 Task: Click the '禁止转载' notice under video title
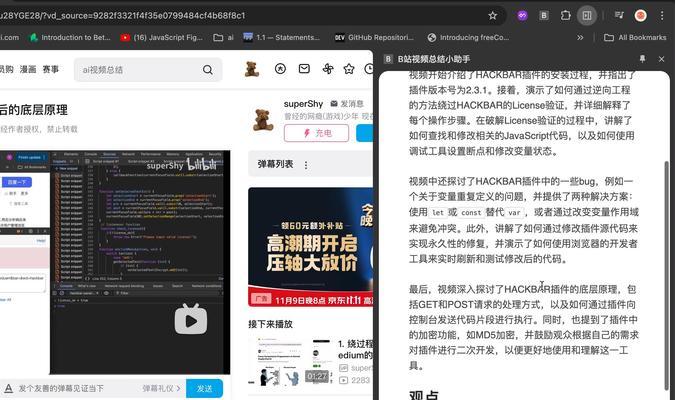[x=62, y=129]
